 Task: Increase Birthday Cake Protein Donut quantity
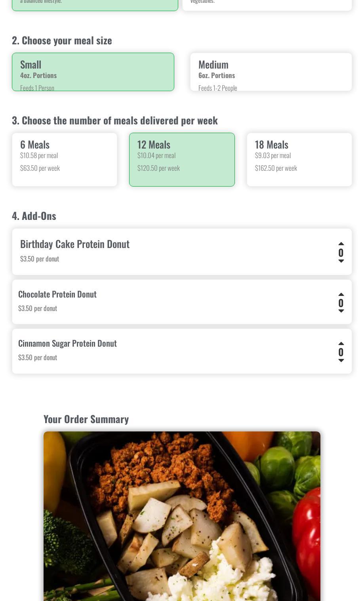coord(341,244)
